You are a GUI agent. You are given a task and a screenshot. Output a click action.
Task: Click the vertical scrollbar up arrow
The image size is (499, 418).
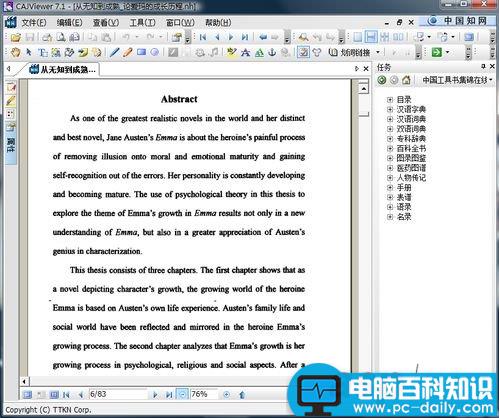[363, 89]
